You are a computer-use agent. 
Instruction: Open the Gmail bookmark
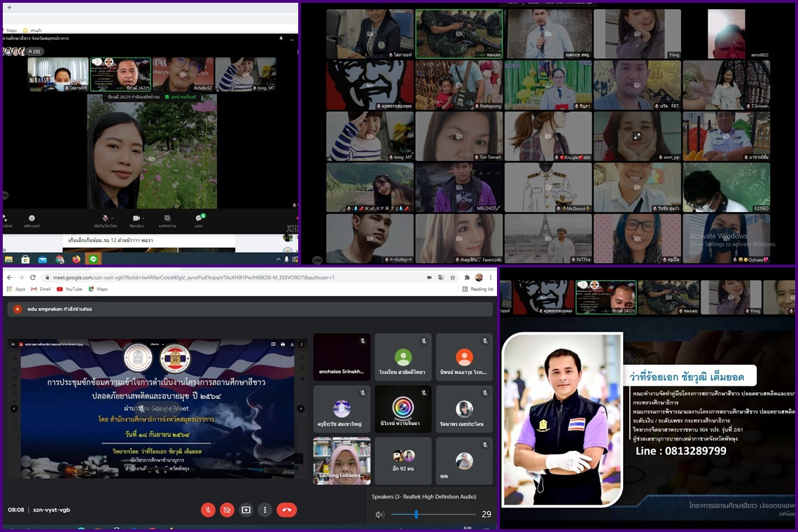41,289
